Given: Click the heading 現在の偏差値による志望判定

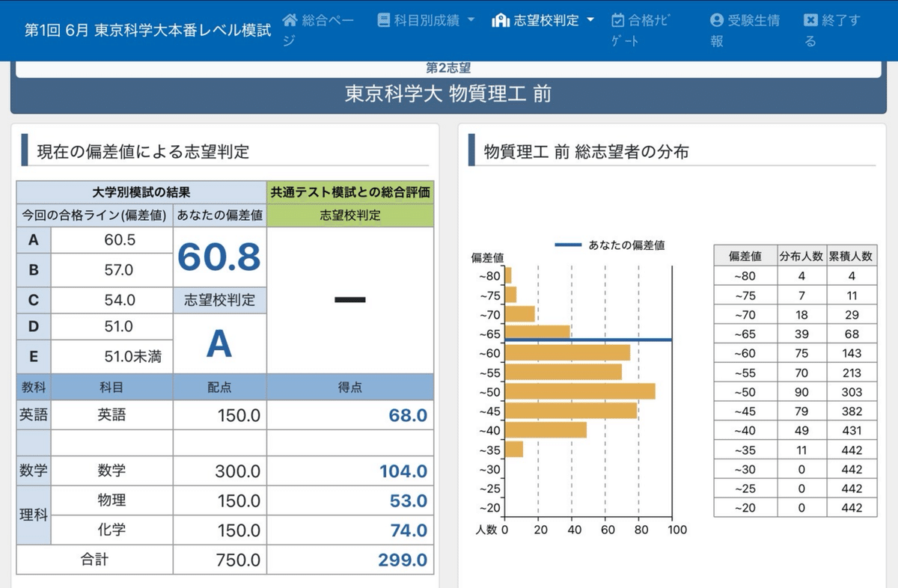Looking at the screenshot, I should click(x=143, y=152).
